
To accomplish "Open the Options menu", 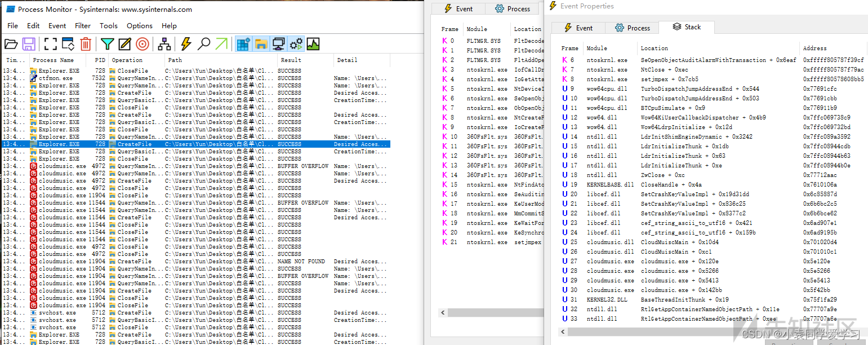I will [140, 25].
